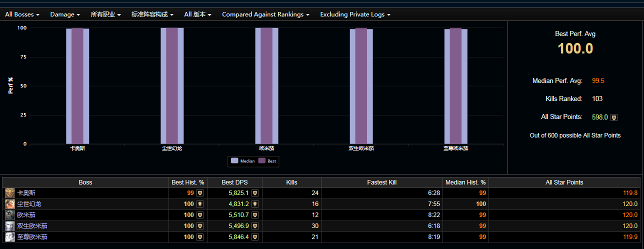The width and height of the screenshot is (644, 249).
Task: Open the Compared Against Rankings dropdown
Action: 265,14
